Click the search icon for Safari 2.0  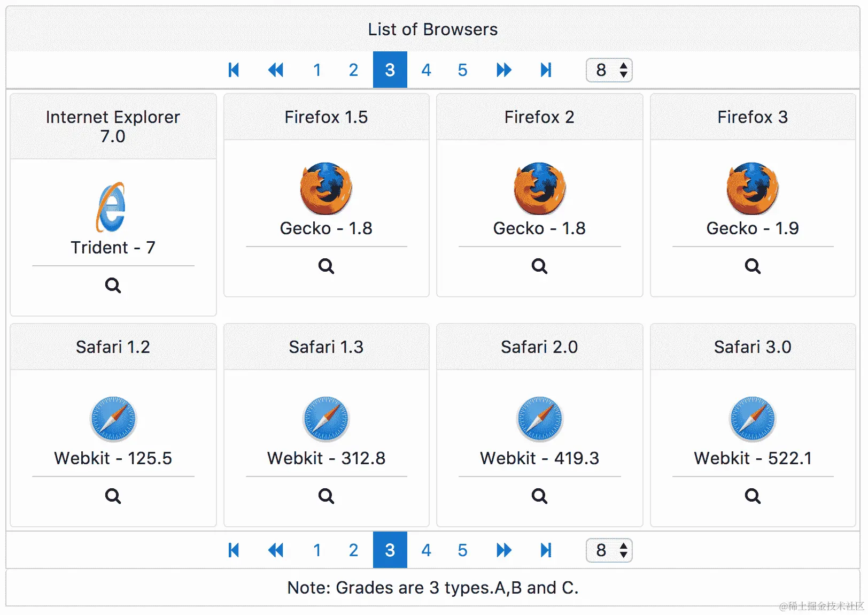(539, 496)
